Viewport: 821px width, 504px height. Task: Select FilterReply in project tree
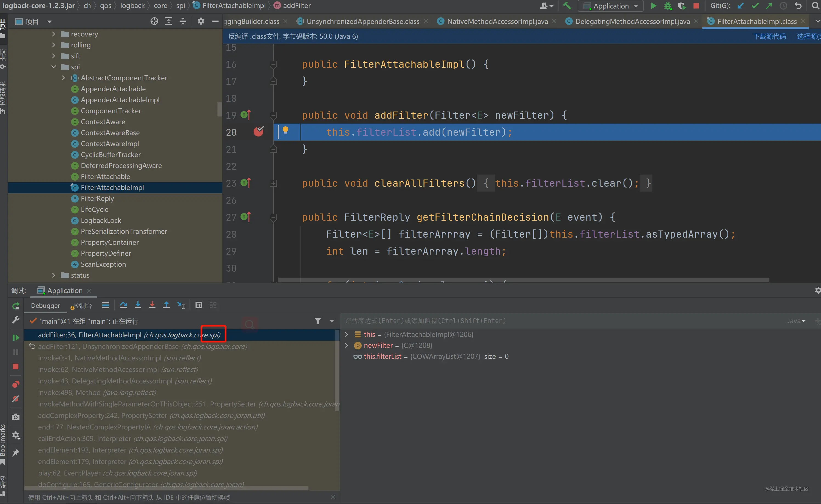(x=97, y=199)
